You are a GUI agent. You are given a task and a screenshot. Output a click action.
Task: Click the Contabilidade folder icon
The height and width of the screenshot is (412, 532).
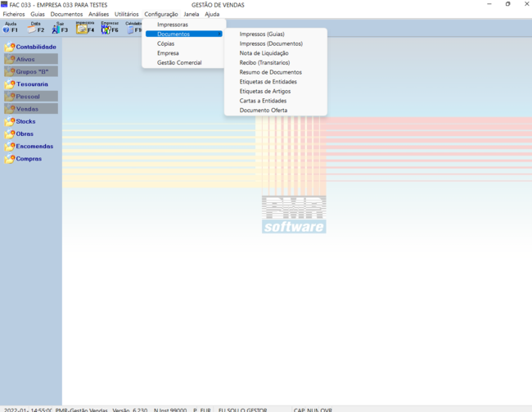(10, 47)
